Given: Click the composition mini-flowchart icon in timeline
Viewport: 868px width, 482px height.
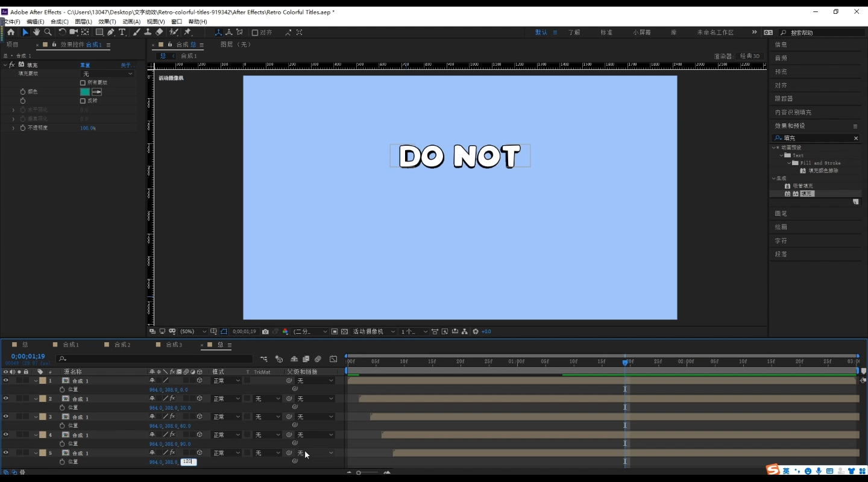Looking at the screenshot, I should (263, 359).
